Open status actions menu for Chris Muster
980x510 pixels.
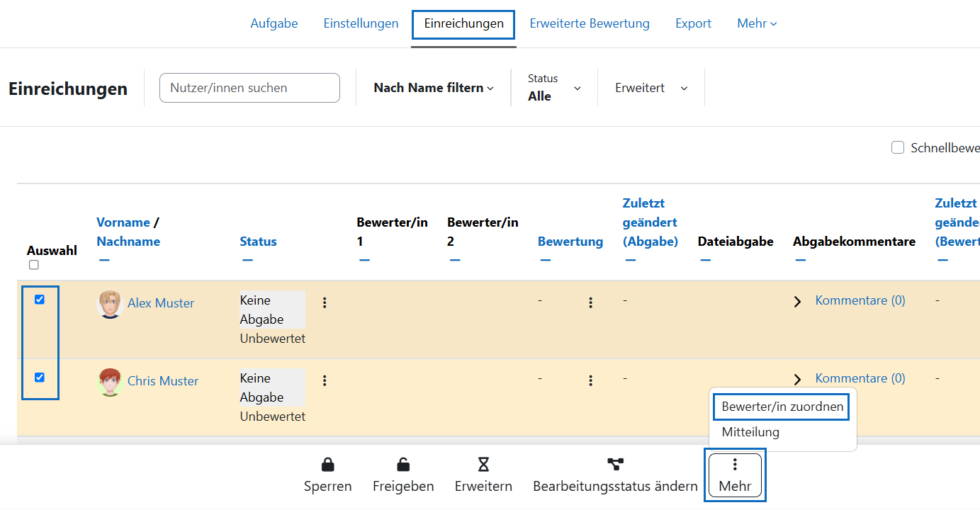(x=325, y=380)
